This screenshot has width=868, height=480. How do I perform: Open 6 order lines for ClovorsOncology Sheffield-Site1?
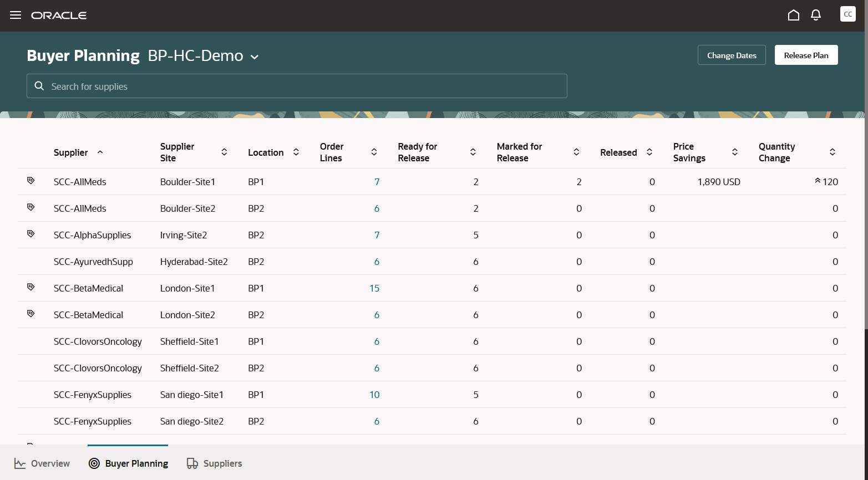377,341
